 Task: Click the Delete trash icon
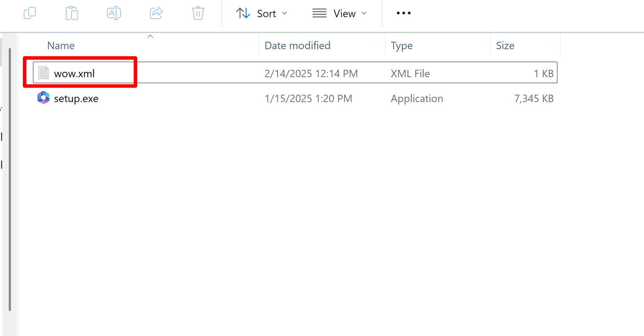(198, 13)
